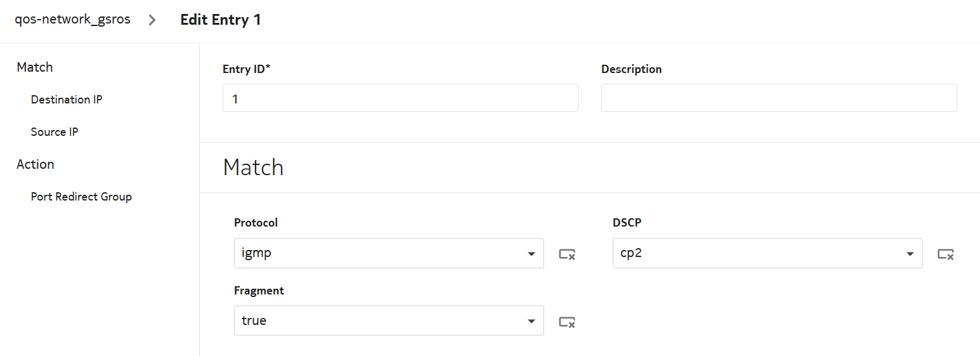Go back to qos-network_gsros breadcrumb
This screenshot has width=980, height=356.
pyautogui.click(x=73, y=19)
